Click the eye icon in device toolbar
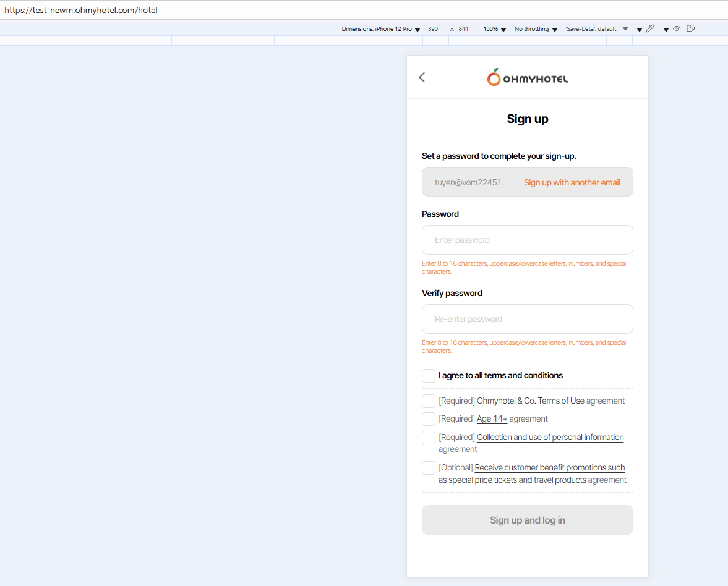Viewport: 728px width, 586px height. coord(677,29)
